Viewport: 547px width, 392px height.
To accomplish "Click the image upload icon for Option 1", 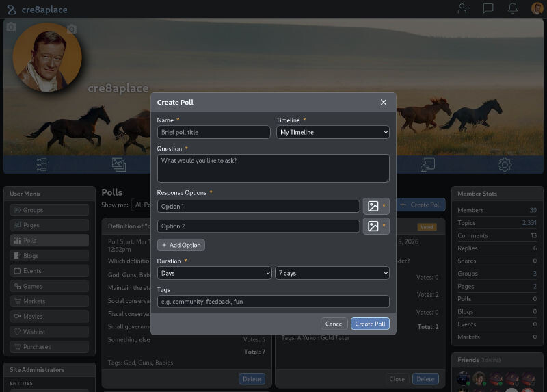I will 373,206.
